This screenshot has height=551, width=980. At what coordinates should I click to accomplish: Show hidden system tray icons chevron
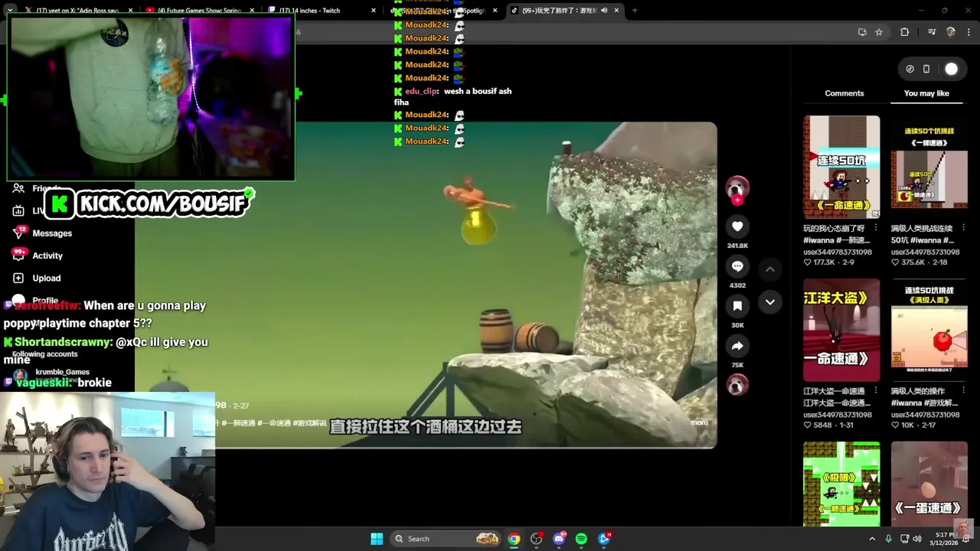[871, 539]
